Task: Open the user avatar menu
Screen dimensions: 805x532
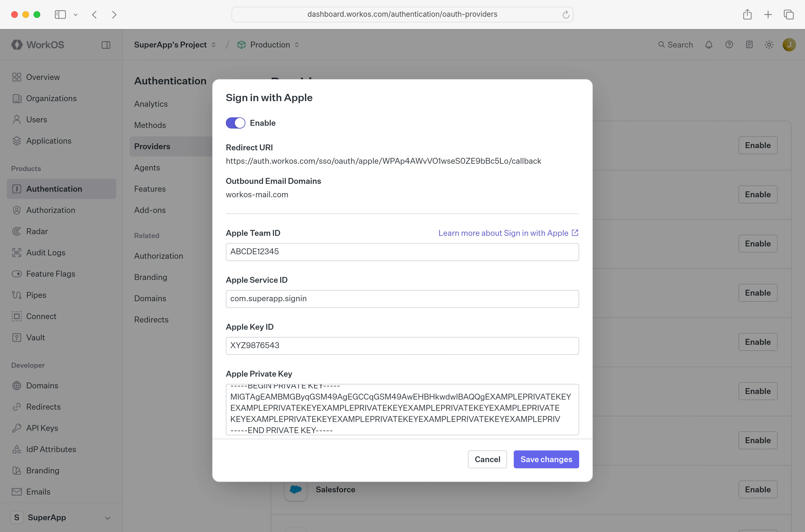Action: point(789,45)
